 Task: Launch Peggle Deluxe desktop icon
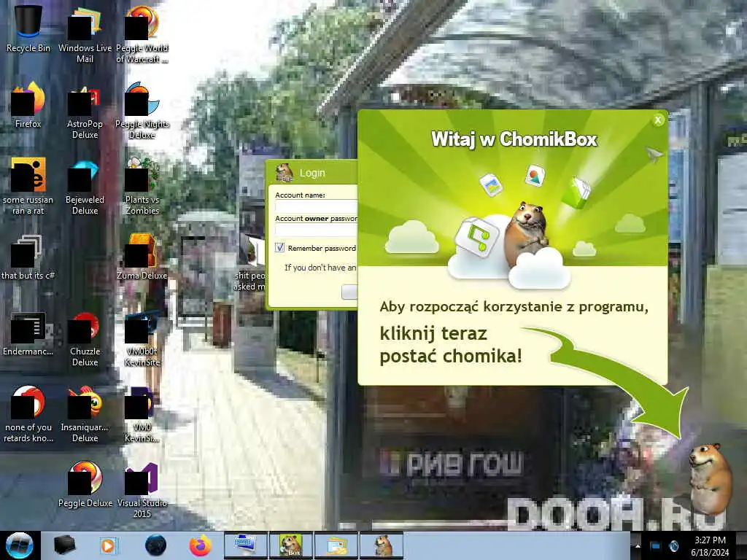tap(85, 484)
